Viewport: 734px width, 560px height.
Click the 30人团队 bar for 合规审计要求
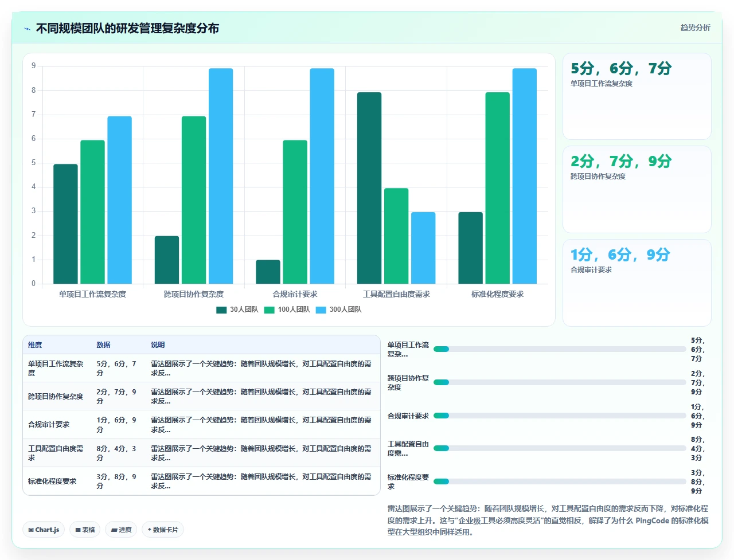click(268, 272)
